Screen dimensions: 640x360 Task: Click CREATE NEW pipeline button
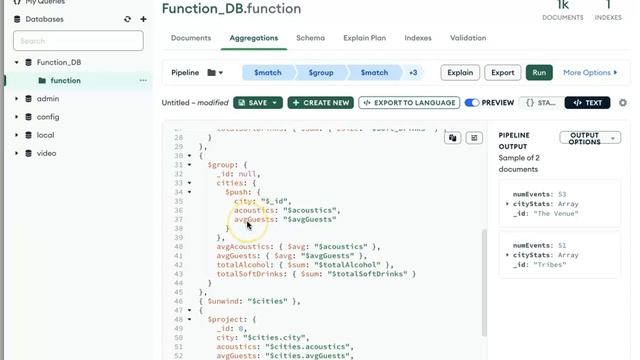click(321, 103)
